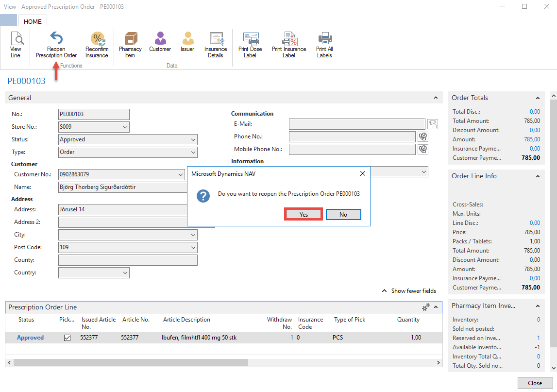
Task: Click the Address input field with Jórusel 14
Action: (121, 210)
